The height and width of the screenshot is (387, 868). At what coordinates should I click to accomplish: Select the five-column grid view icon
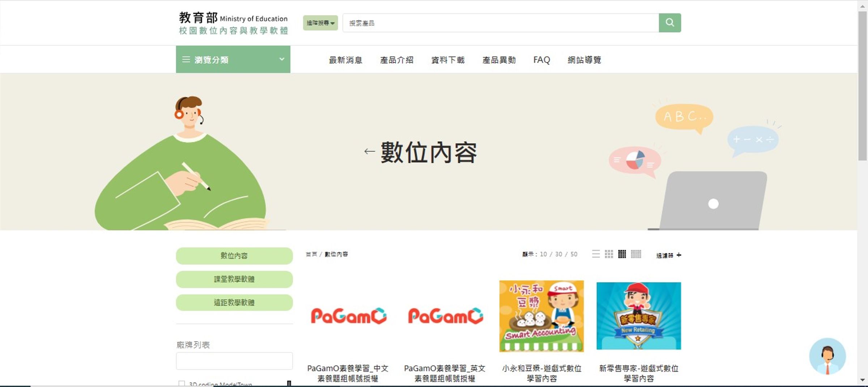pyautogui.click(x=636, y=254)
